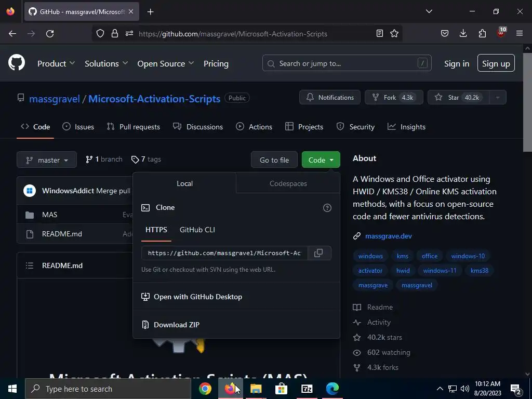Show hidden tray icons
Viewport: 532px width, 399px height.
[440, 389]
